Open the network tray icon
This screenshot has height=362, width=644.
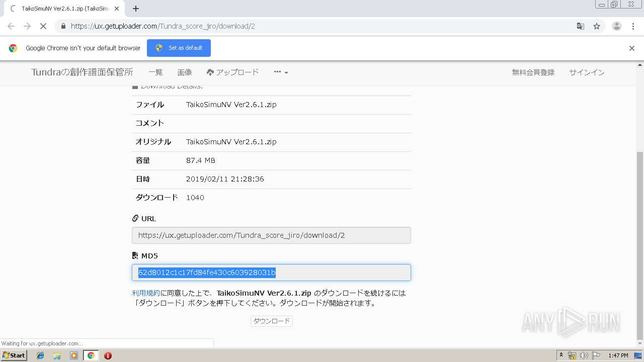point(572,355)
